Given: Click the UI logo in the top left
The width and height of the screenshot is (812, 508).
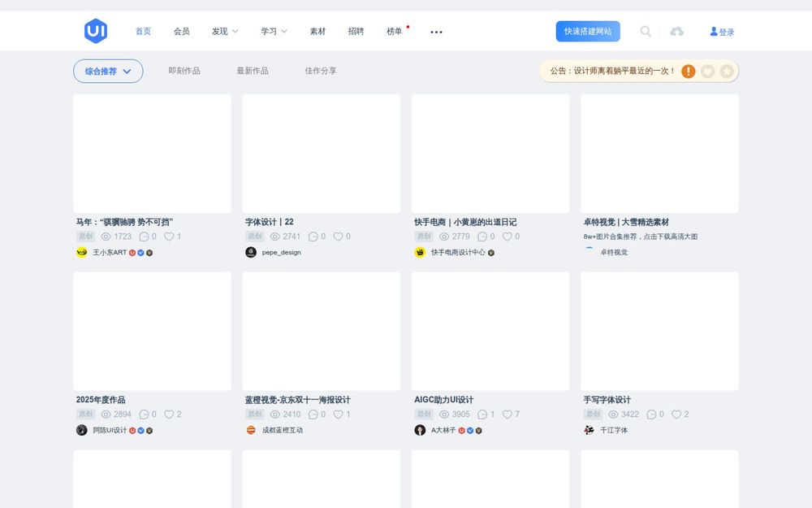Looking at the screenshot, I should coord(95,30).
